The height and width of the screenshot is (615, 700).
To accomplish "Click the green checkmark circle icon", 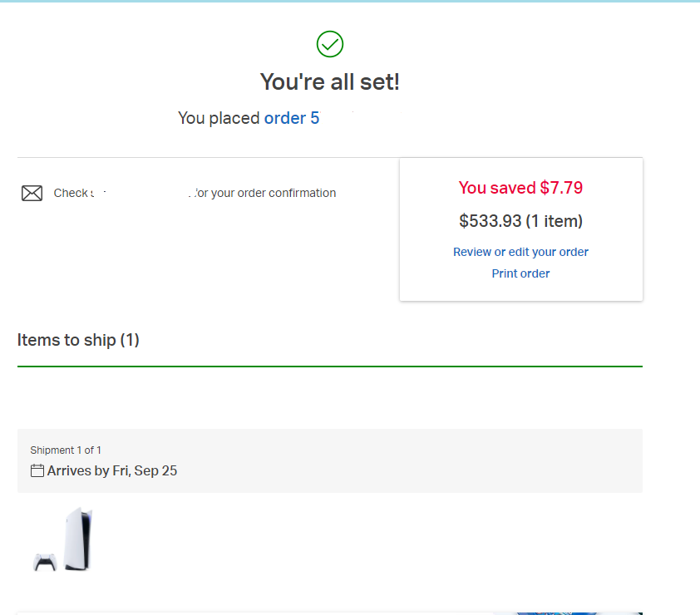I will point(330,44).
